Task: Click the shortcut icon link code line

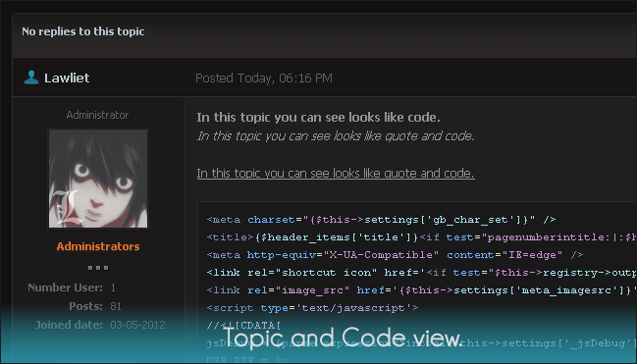Action: click(x=421, y=273)
